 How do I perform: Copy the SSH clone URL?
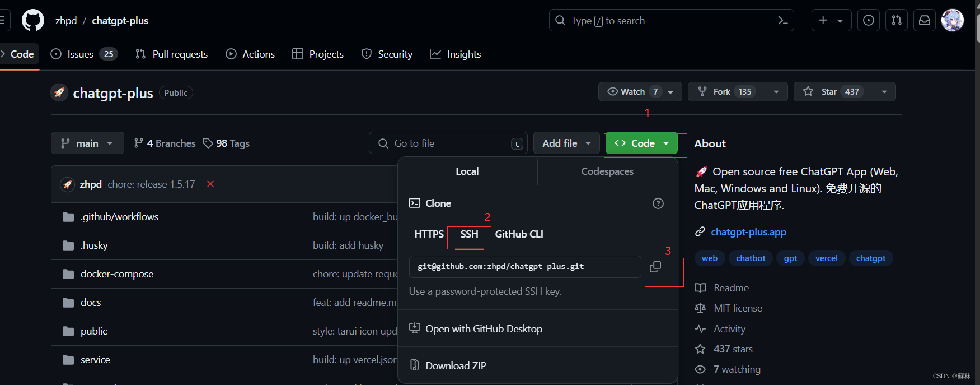655,267
